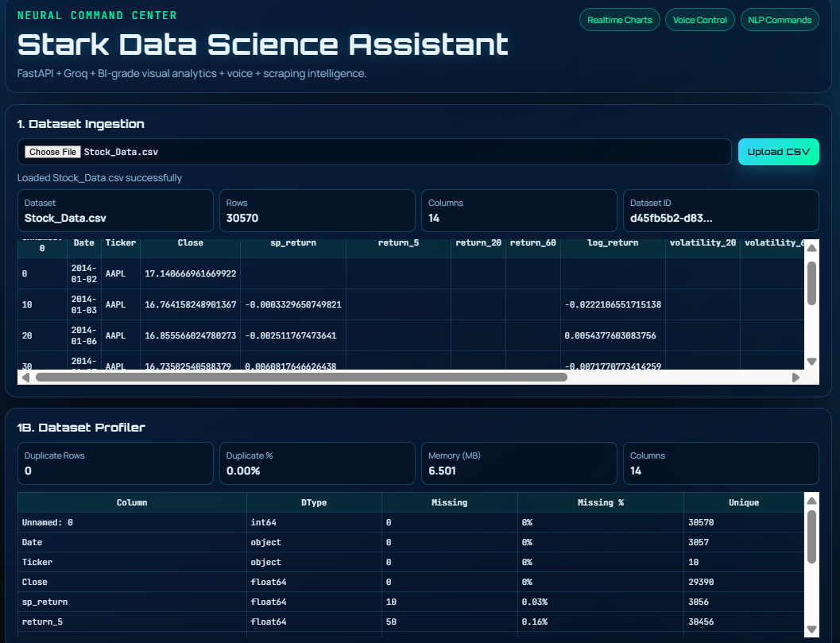Image resolution: width=840 pixels, height=643 pixels.
Task: Click the Unnamed: 0 profiler row name
Action: (x=47, y=522)
